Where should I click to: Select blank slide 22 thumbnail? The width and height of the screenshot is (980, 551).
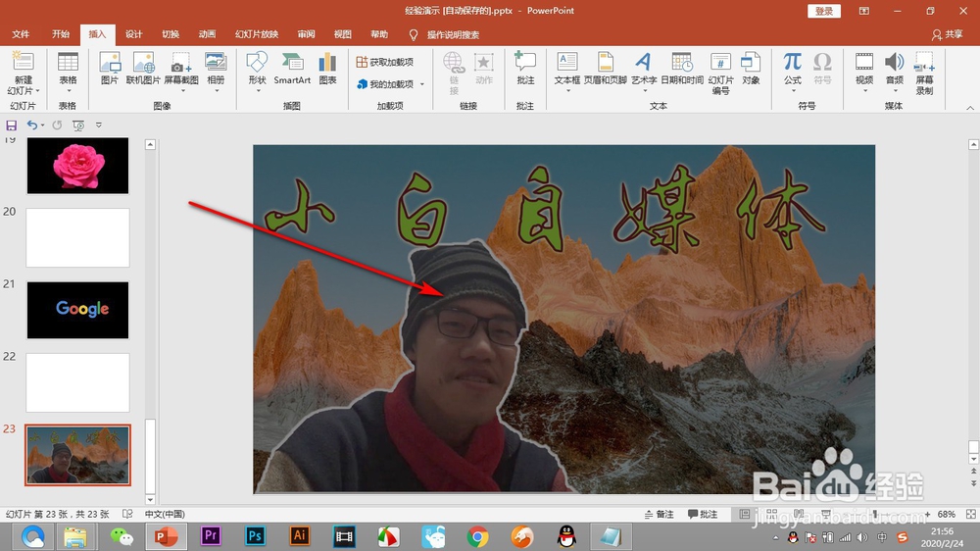pyautogui.click(x=77, y=382)
